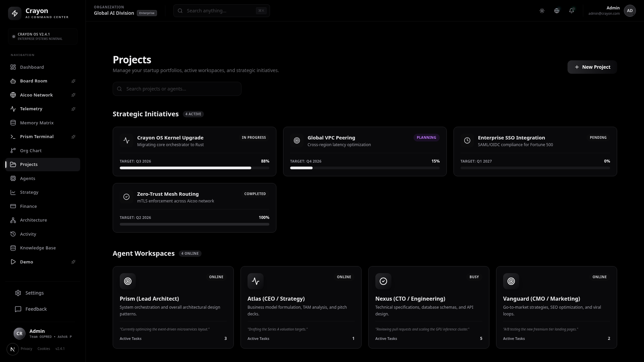Click the Architecture network icon
The width and height of the screenshot is (644, 362).
(x=13, y=220)
